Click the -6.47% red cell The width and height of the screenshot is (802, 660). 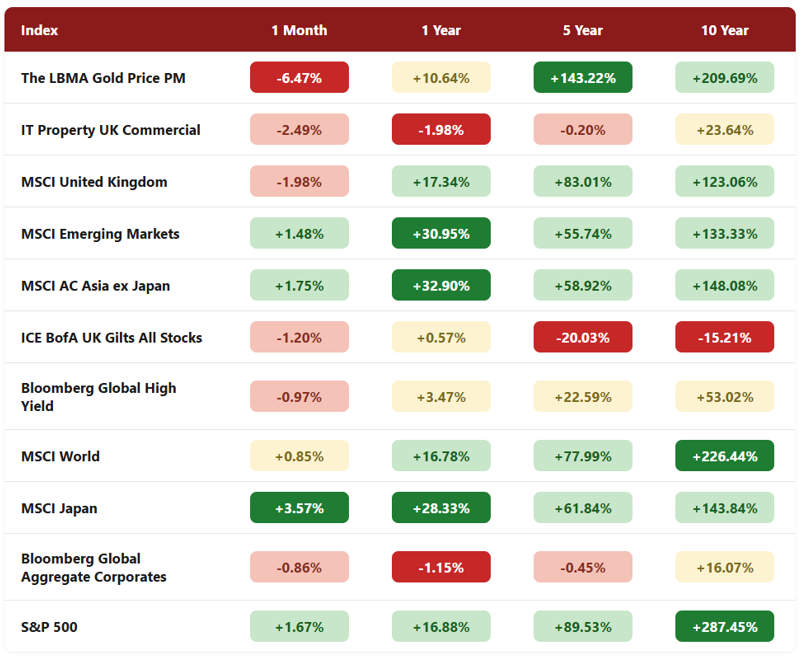click(x=299, y=77)
